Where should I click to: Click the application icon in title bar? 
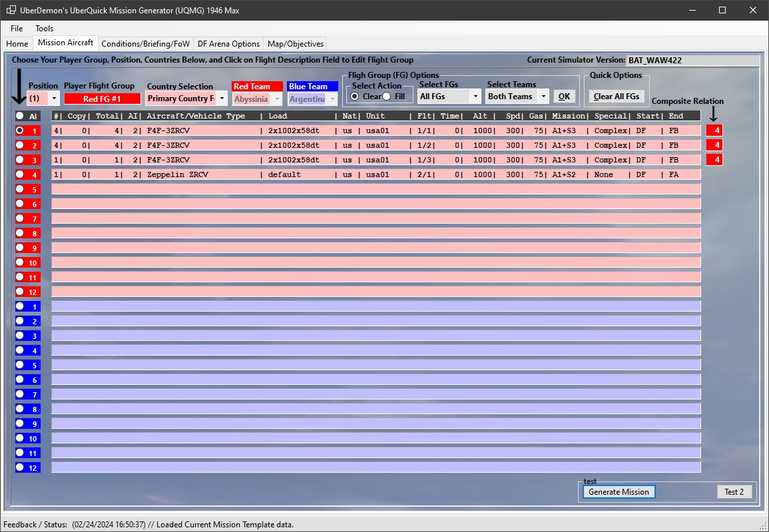tap(11, 10)
